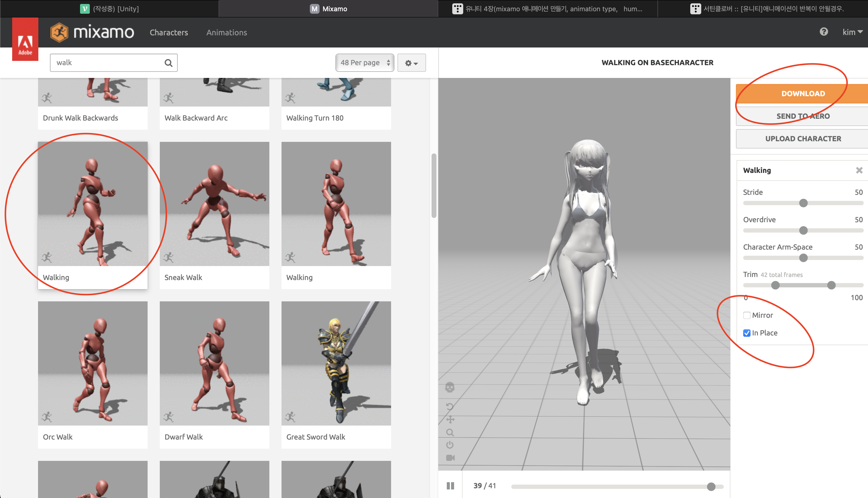The width and height of the screenshot is (868, 498).
Task: Select the pan move arrows icon
Action: (x=450, y=419)
